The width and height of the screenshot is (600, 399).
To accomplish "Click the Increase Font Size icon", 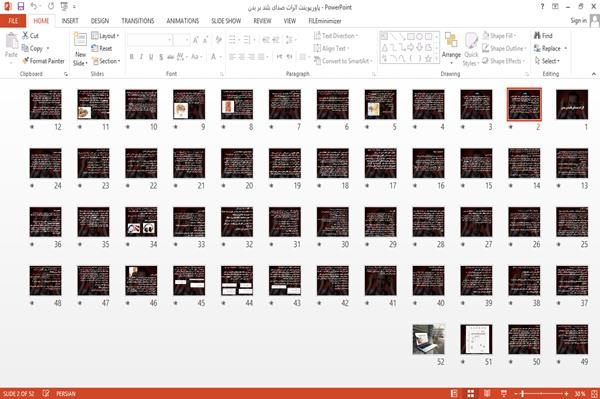I will coord(196,39).
